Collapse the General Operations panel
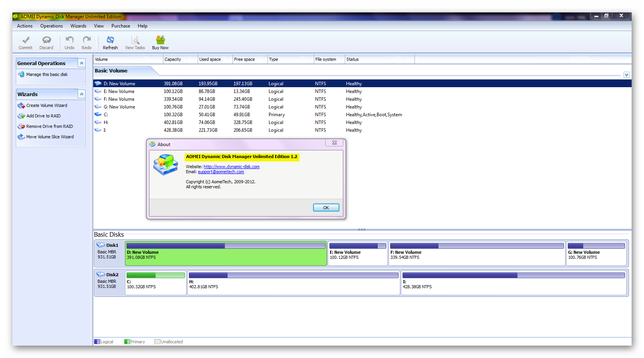Image resolution: width=644 pixels, height=358 pixels. [82, 63]
